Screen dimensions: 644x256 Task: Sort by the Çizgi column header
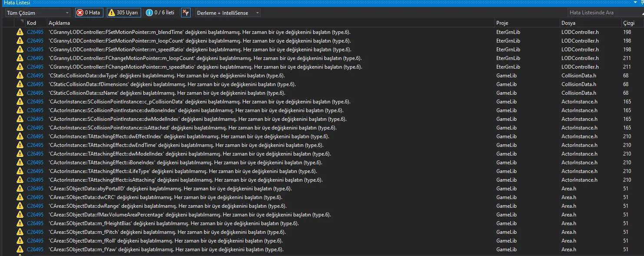pos(632,23)
